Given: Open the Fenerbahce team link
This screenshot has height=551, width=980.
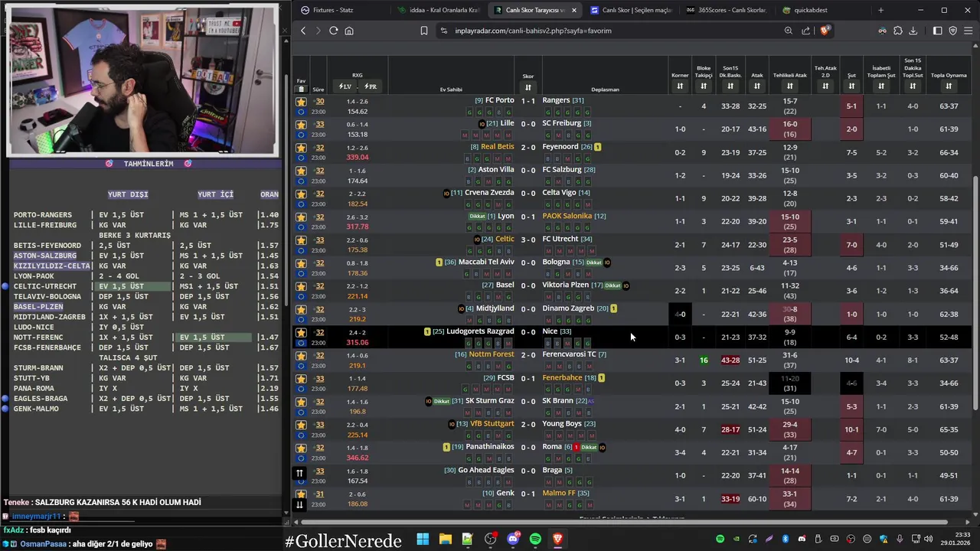Looking at the screenshot, I should click(562, 377).
